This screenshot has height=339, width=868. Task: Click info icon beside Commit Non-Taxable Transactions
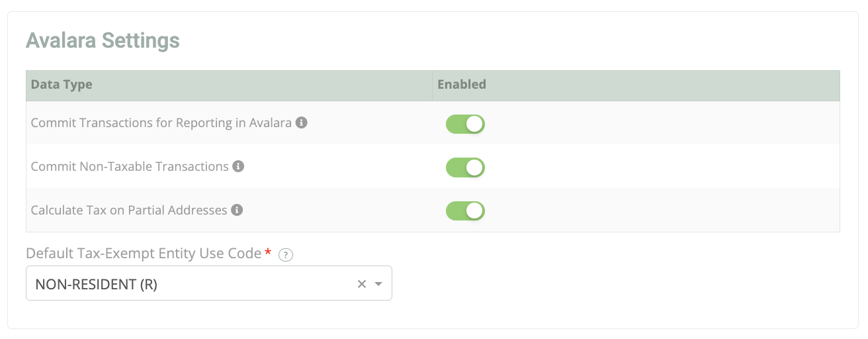click(238, 166)
